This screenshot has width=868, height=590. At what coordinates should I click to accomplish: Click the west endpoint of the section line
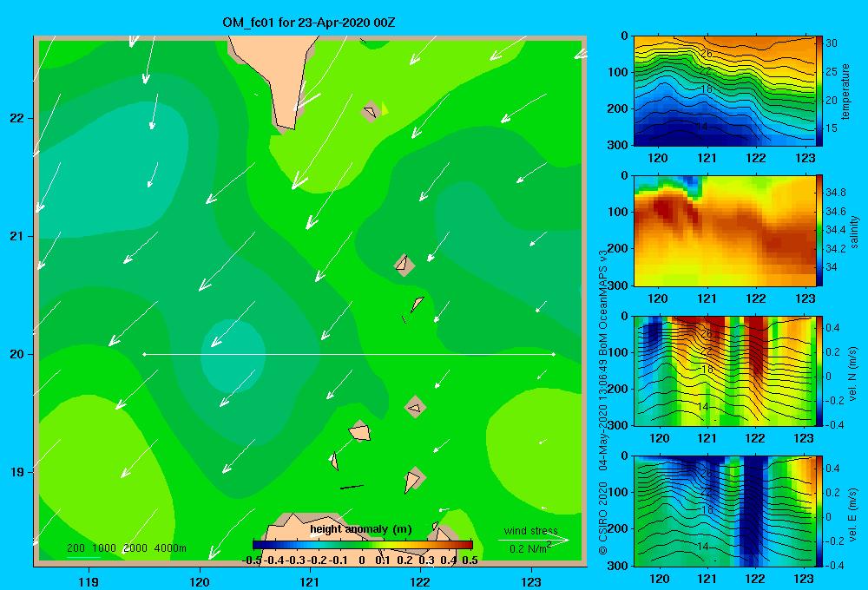tap(144, 354)
